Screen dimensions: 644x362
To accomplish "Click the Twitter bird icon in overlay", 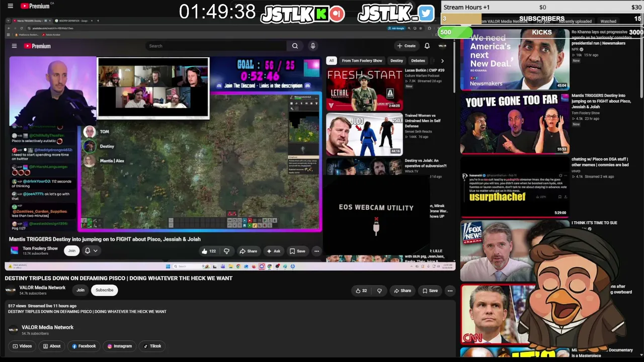I will click(426, 14).
